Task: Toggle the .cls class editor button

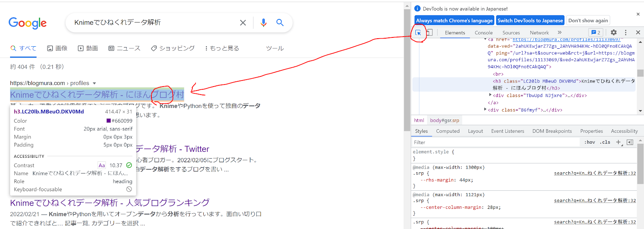Action: tap(605, 142)
